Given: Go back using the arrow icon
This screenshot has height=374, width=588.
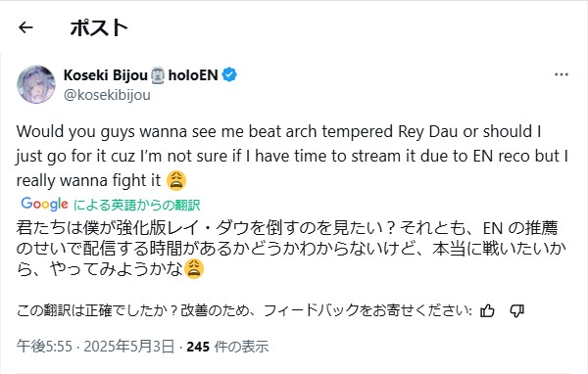Looking at the screenshot, I should [x=25, y=27].
